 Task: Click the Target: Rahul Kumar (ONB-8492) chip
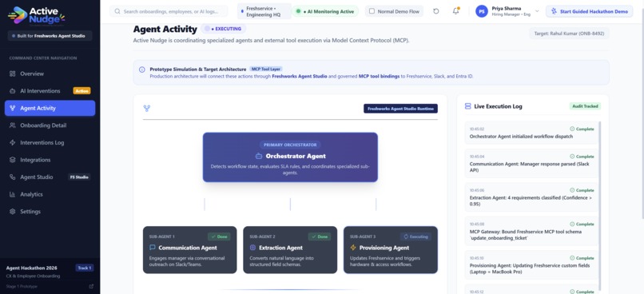coord(569,34)
